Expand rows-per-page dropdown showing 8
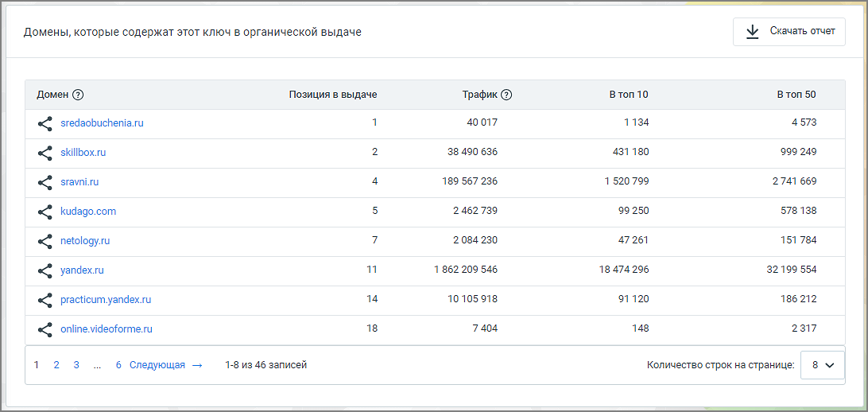The width and height of the screenshot is (868, 412). pos(823,365)
